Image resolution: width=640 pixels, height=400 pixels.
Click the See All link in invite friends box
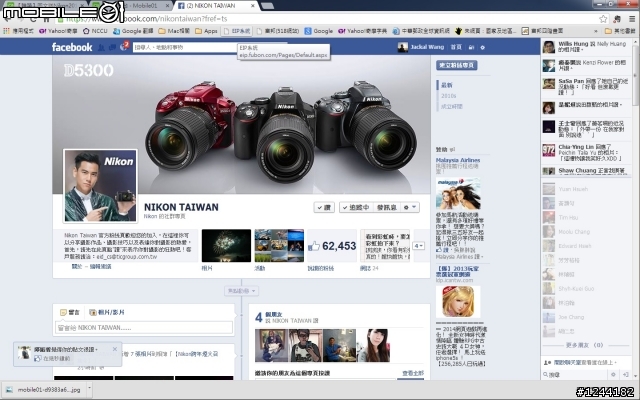pyautogui.click(x=413, y=373)
